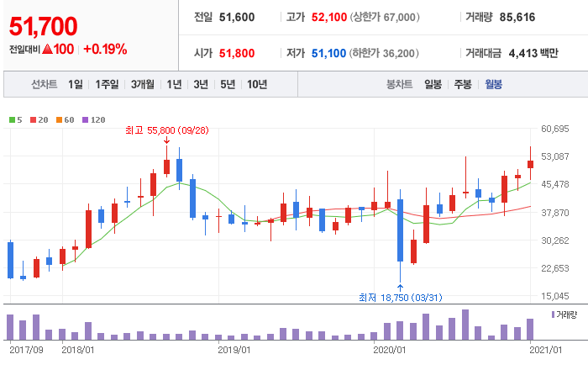Click the 거래량 value 85,616

517,18
